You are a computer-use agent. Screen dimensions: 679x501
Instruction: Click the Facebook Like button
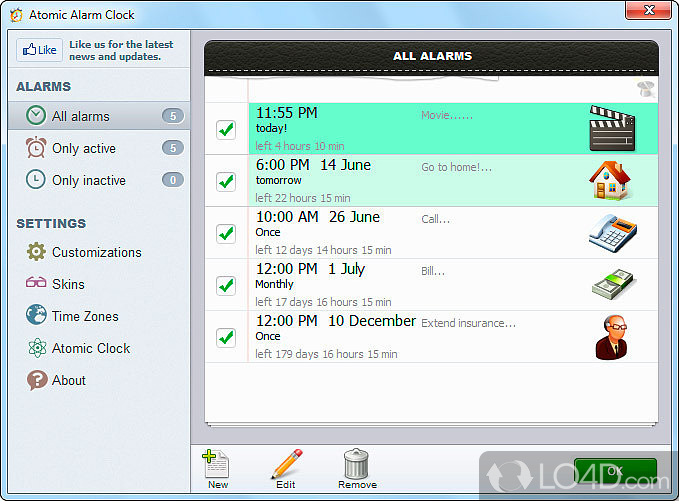tap(39, 50)
